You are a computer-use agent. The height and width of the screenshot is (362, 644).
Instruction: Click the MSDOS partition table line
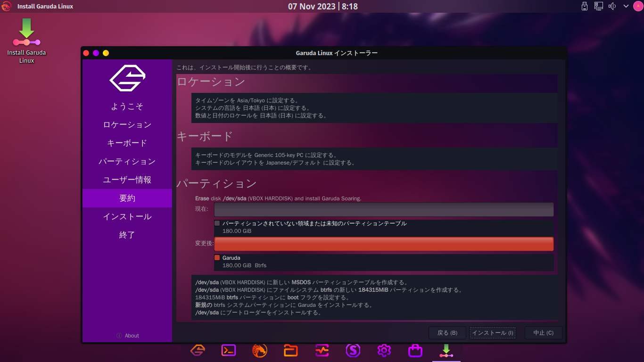click(x=302, y=282)
